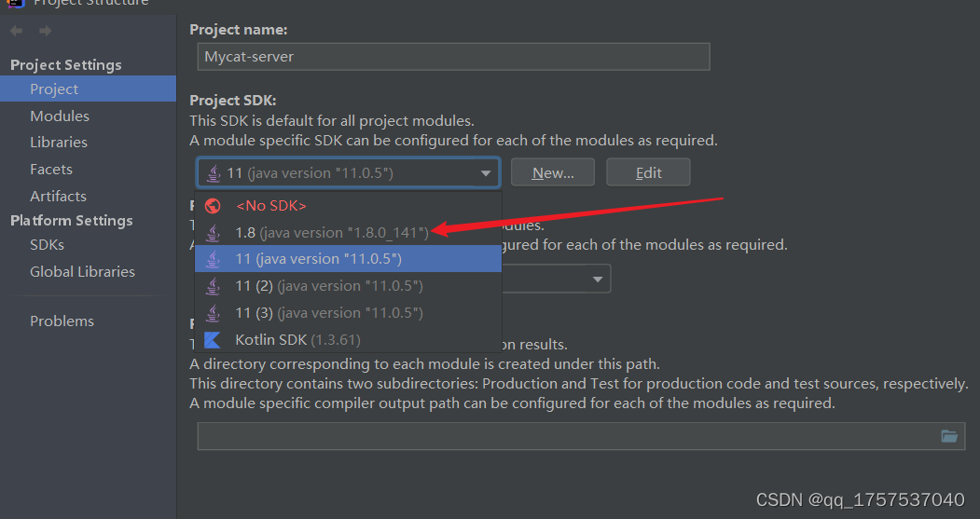
Task: Choose <No SDK> from the list
Action: pyautogui.click(x=348, y=206)
